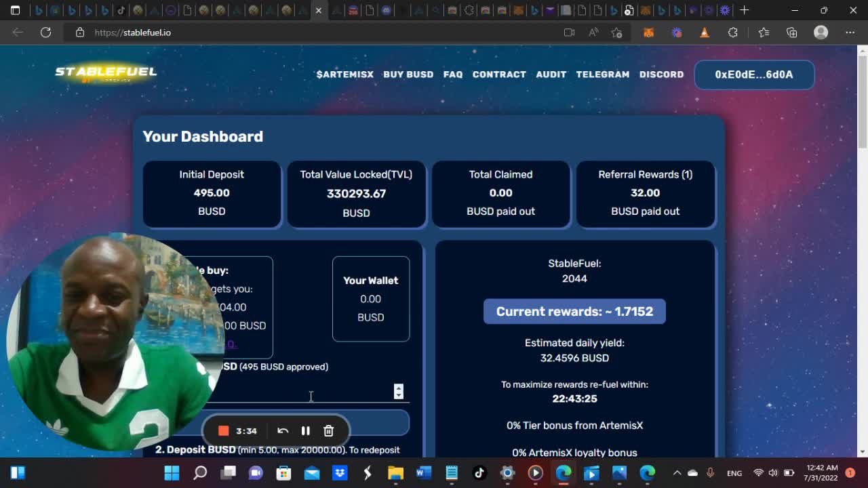This screenshot has height=488, width=868.
Task: Open the Dropbox taskbar icon
Action: (340, 472)
